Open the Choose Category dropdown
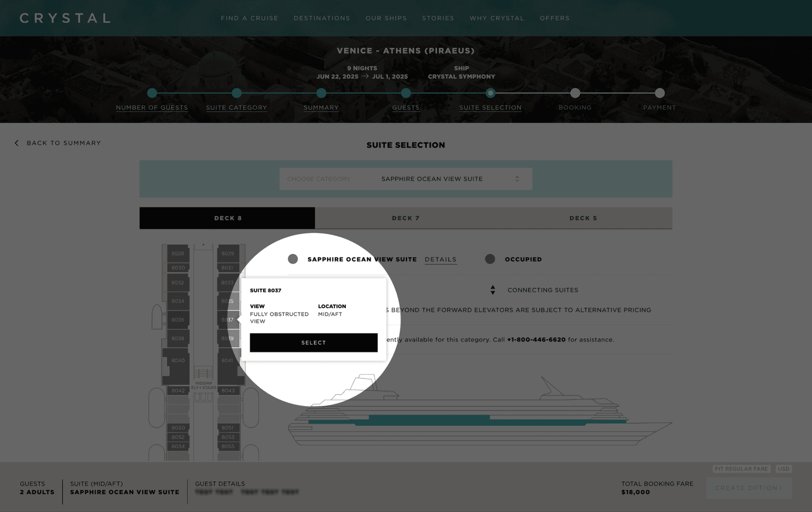 point(406,179)
